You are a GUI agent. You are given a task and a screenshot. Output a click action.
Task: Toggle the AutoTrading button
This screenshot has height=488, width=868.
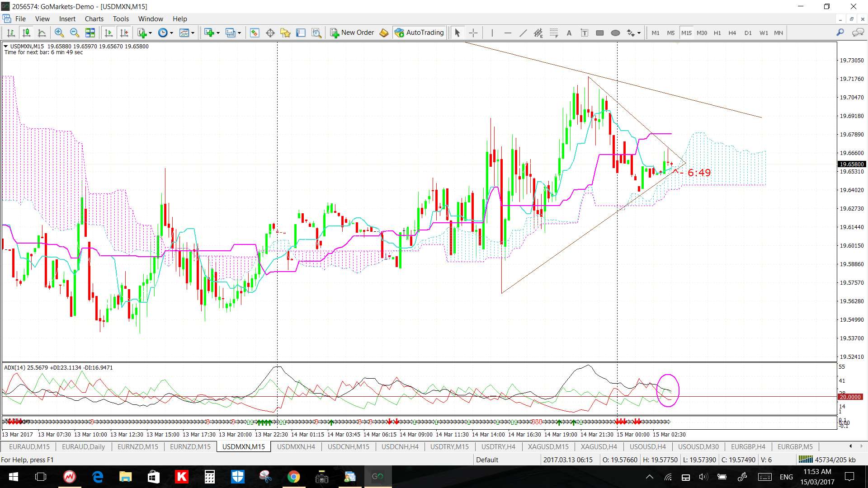pos(419,33)
